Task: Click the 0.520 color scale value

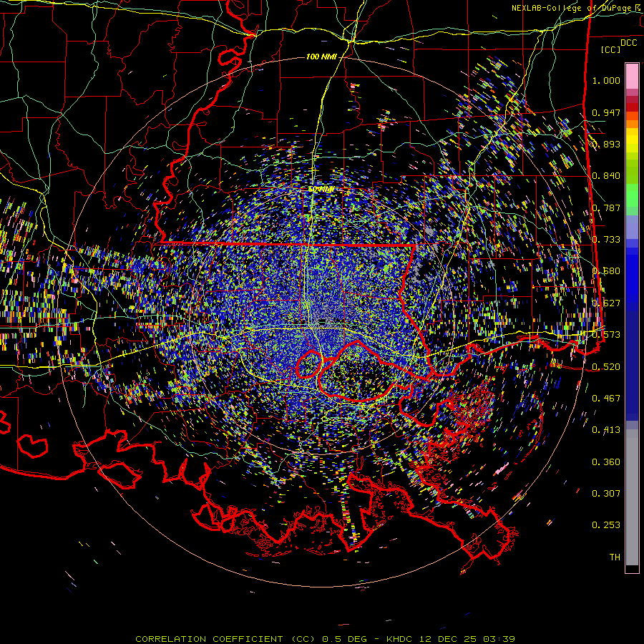Action: tap(606, 367)
